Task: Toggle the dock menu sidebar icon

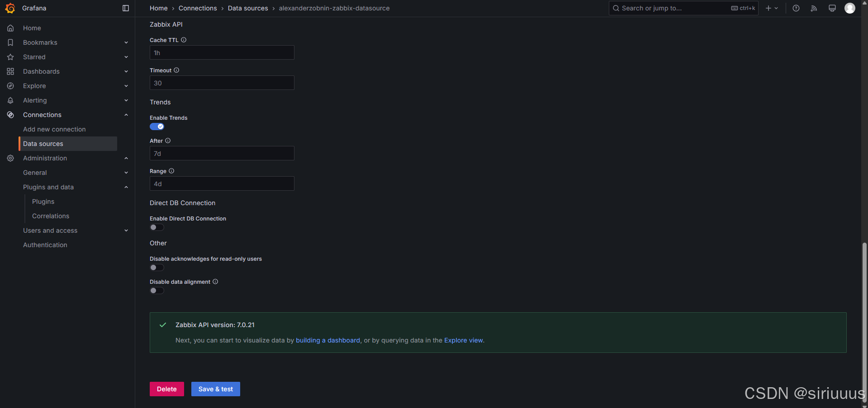Action: pyautogui.click(x=126, y=8)
